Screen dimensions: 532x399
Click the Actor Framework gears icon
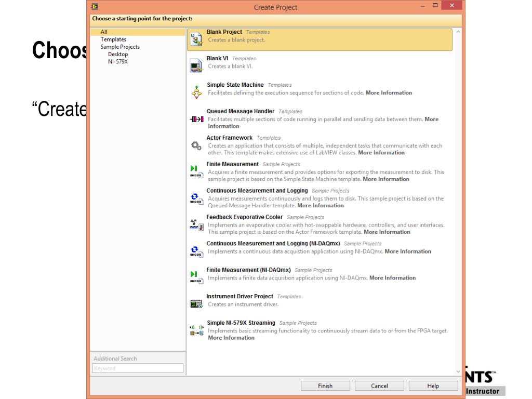click(x=196, y=145)
